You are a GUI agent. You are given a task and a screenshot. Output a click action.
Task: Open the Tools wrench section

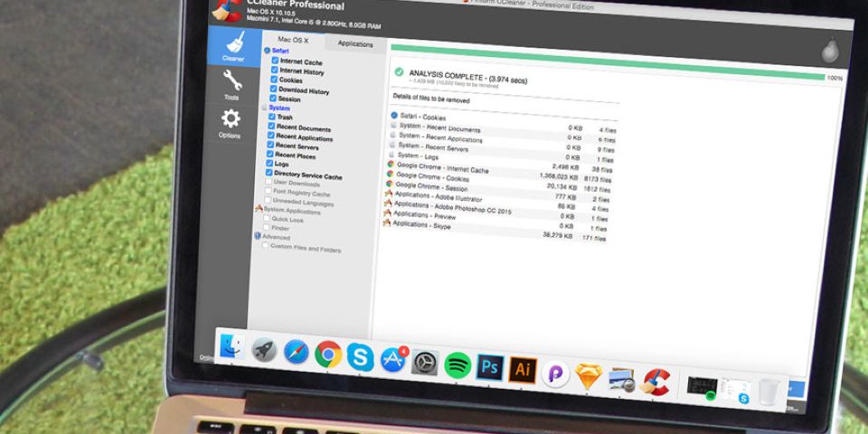pos(232,85)
